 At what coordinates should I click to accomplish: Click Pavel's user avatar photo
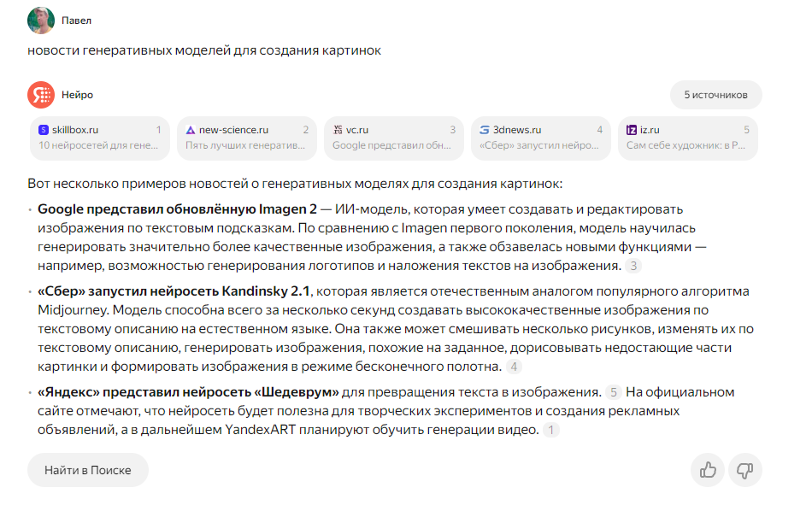coord(41,21)
